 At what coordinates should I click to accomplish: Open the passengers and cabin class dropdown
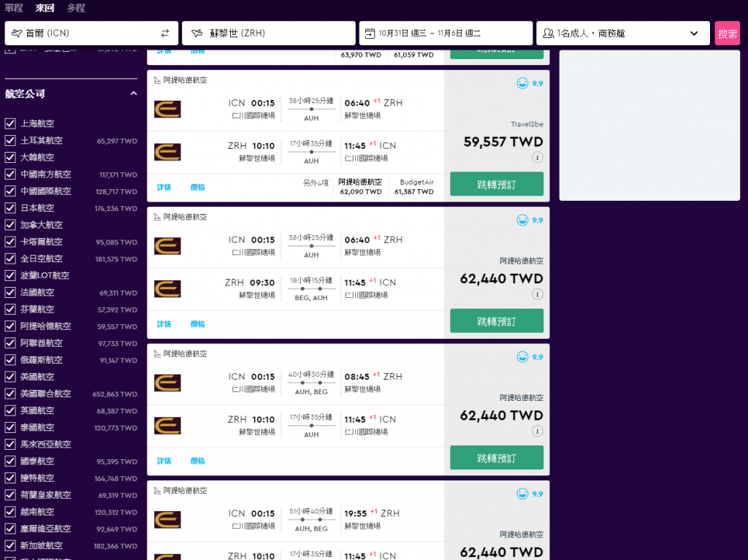tap(623, 34)
